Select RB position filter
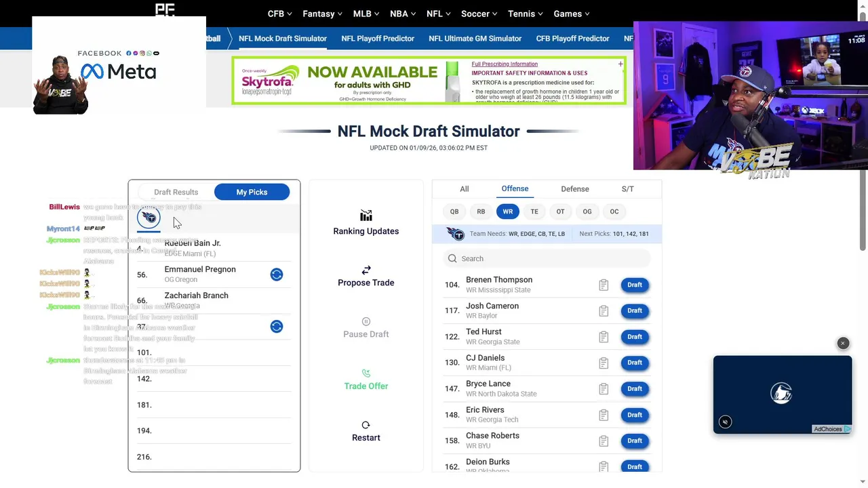The image size is (868, 488). 481,211
